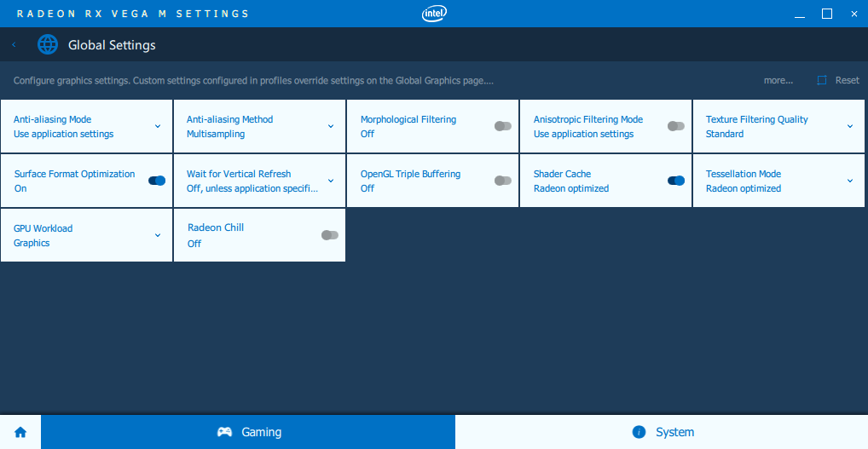Expand the Anti-aliasing Method dropdown
Viewport: 868px width, 449px height.
(x=331, y=126)
